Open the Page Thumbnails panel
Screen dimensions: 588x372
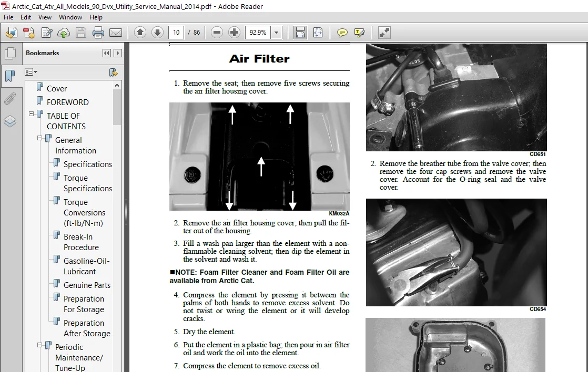[x=10, y=53]
